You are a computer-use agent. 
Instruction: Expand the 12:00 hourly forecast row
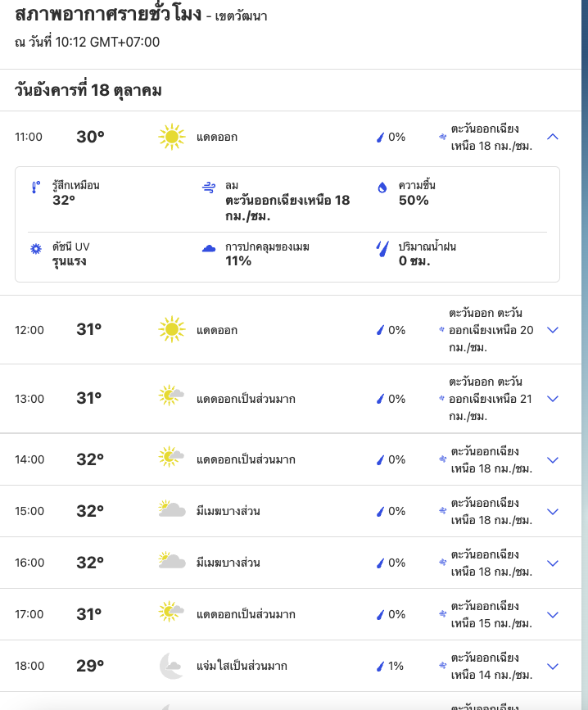pyautogui.click(x=552, y=330)
